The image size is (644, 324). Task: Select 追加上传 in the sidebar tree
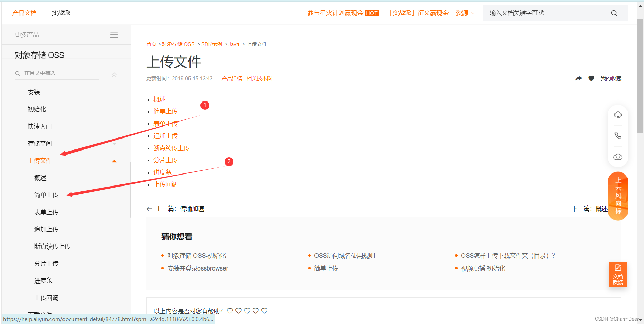[46, 229]
